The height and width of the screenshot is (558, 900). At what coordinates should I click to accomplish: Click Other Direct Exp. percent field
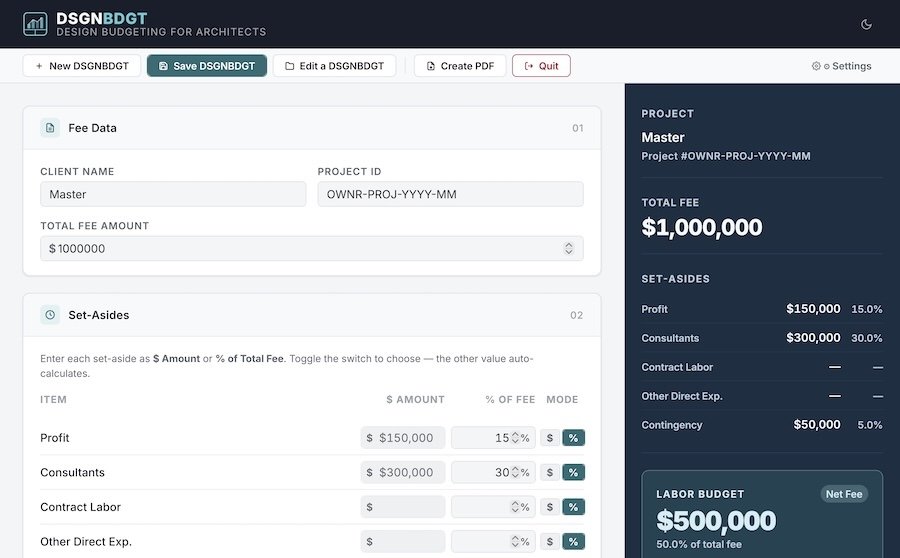(492, 541)
